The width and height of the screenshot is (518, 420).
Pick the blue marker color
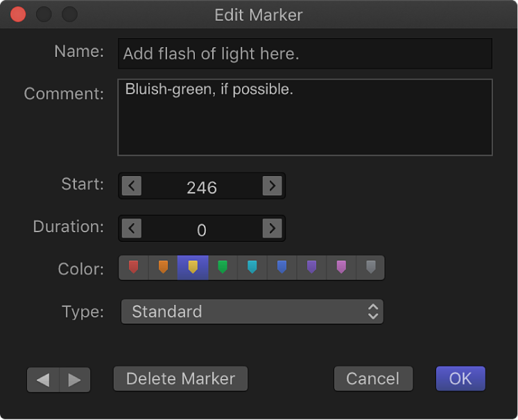click(x=282, y=268)
